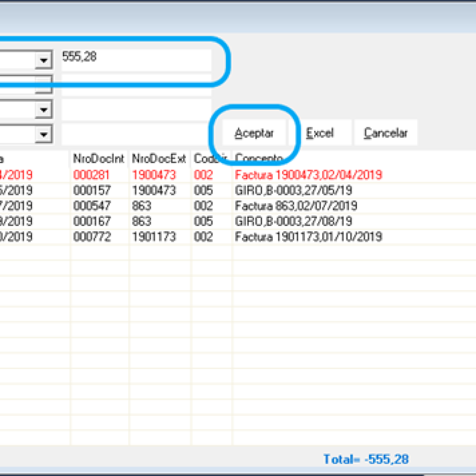Screen dimensions: 476x476
Task: Select row GIRO,B-0003,27/05/19
Action: (x=238, y=190)
